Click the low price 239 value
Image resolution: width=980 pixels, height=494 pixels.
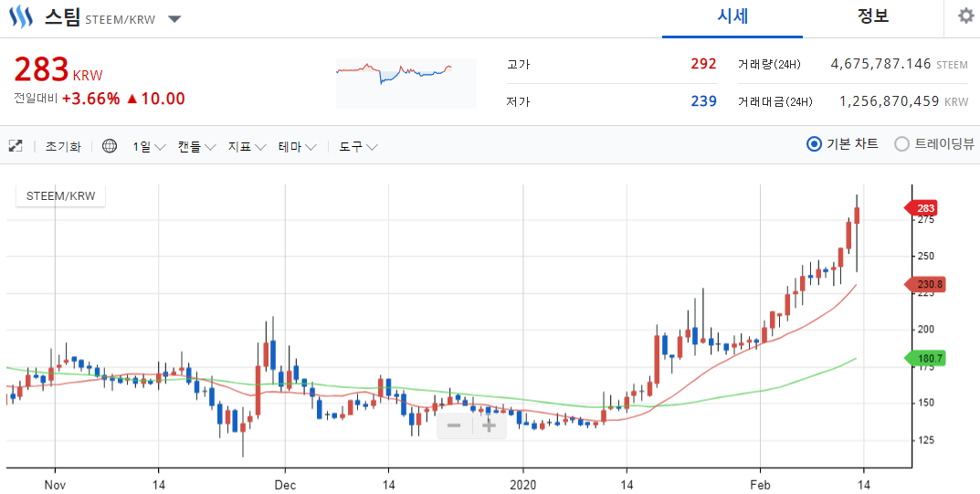pyautogui.click(x=704, y=101)
